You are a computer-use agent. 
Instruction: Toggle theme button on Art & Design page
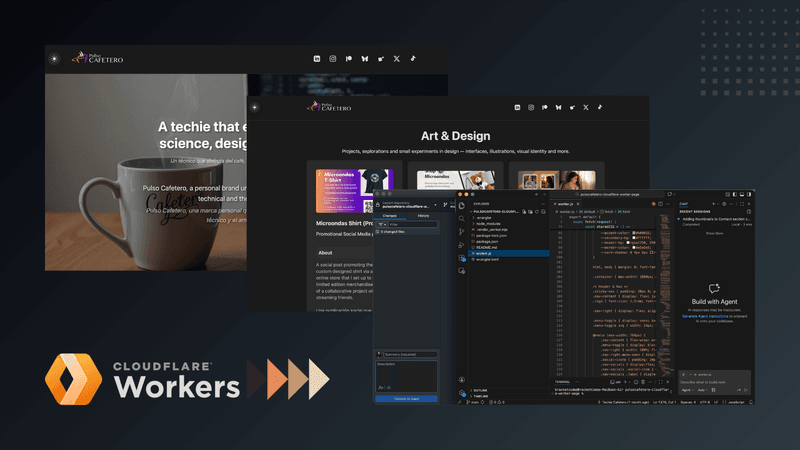click(255, 107)
